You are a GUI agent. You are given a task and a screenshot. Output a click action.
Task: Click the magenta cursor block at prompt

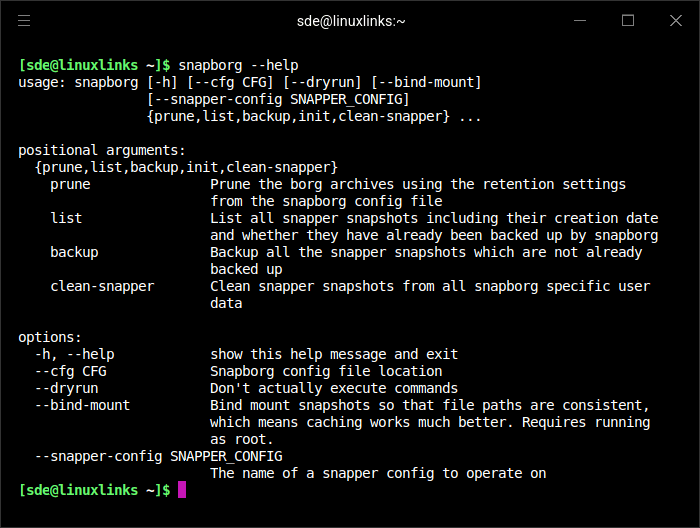pos(182,490)
